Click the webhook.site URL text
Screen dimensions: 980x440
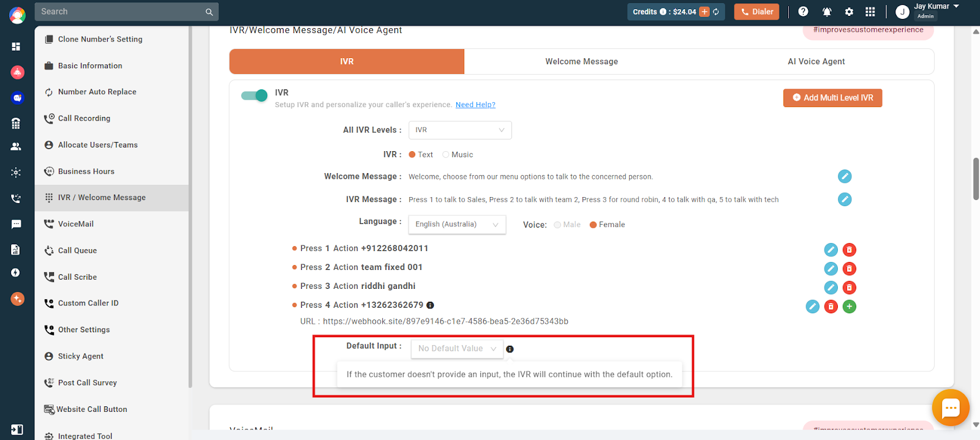coord(445,321)
